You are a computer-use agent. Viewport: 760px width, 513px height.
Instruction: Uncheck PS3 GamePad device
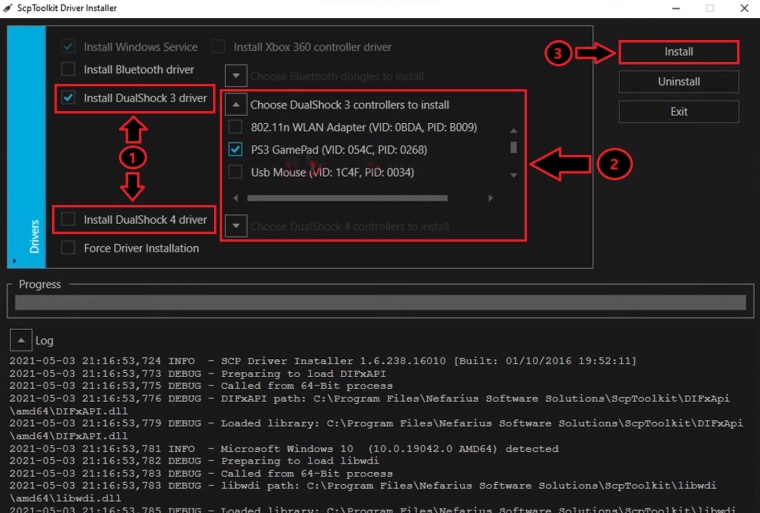[x=236, y=149]
